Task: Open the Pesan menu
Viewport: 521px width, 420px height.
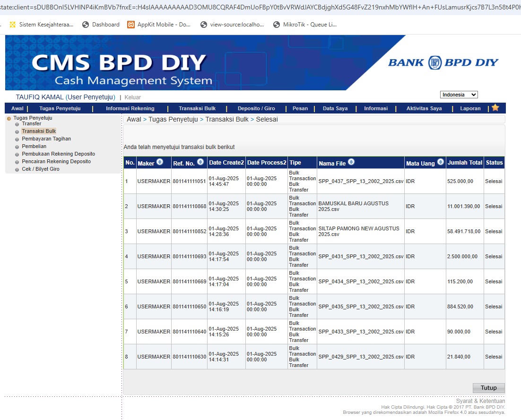Action: pos(300,108)
